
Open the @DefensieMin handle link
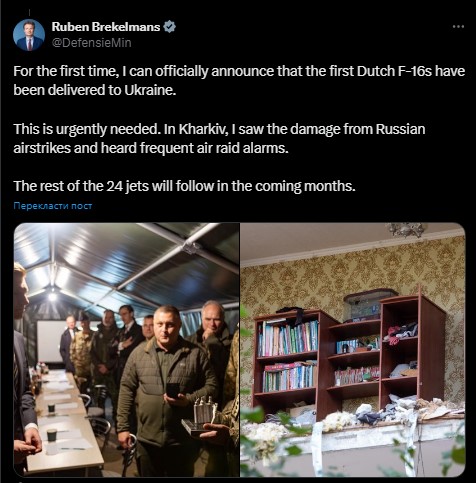91,43
